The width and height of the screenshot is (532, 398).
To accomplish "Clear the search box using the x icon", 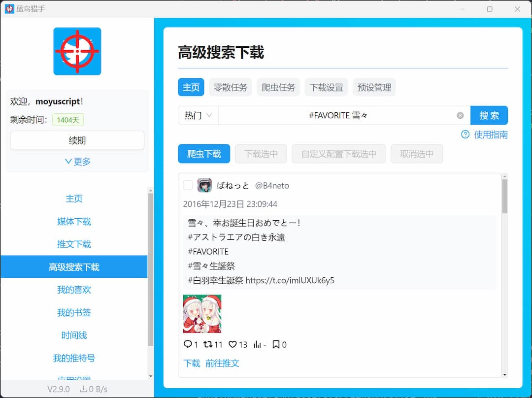I will (460, 115).
